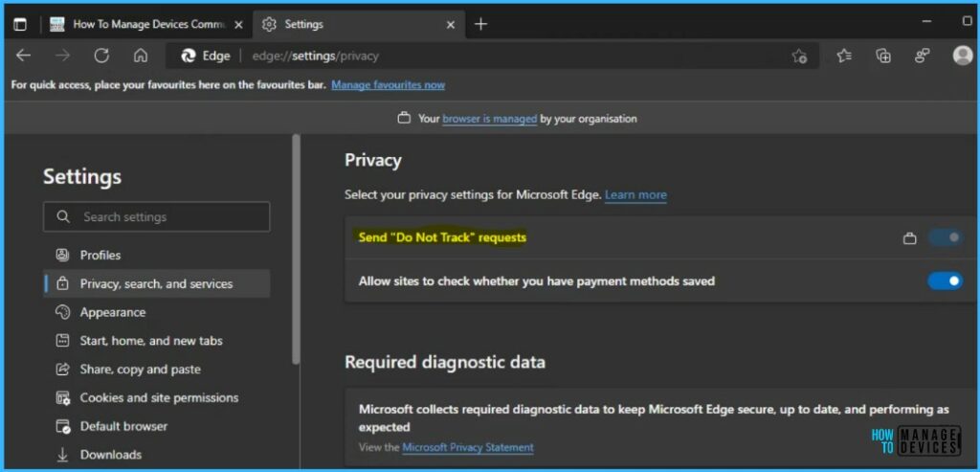Close the How To Manage Devices tab
This screenshot has width=980, height=472.
[x=238, y=24]
